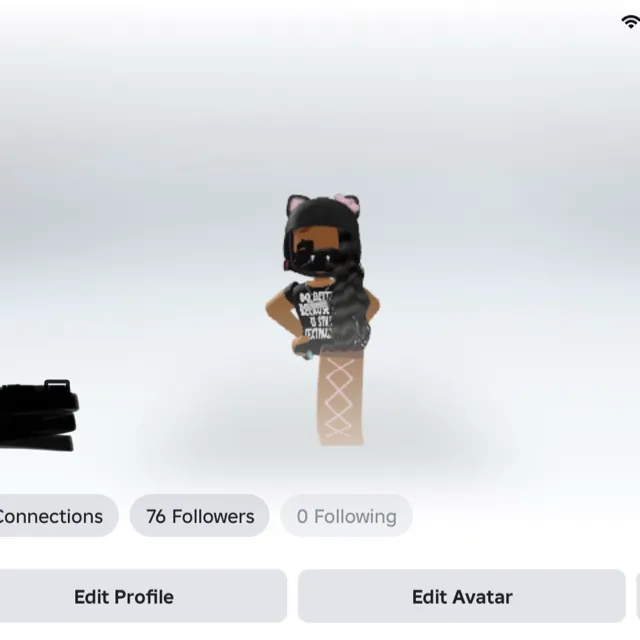Image resolution: width=640 pixels, height=640 pixels.
Task: View the 76 Followers list
Action: (200, 516)
